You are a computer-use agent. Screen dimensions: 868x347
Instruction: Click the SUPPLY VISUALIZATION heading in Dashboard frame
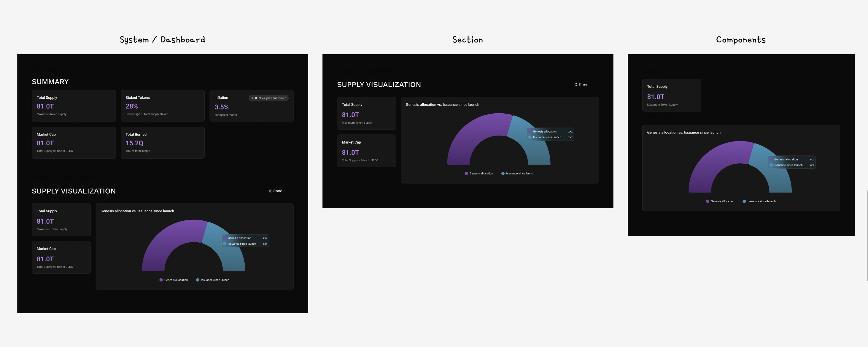tap(74, 191)
